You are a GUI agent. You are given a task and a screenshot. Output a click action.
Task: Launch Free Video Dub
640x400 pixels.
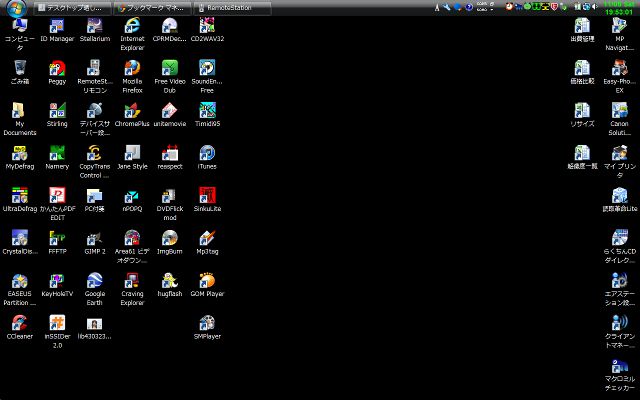coord(170,77)
